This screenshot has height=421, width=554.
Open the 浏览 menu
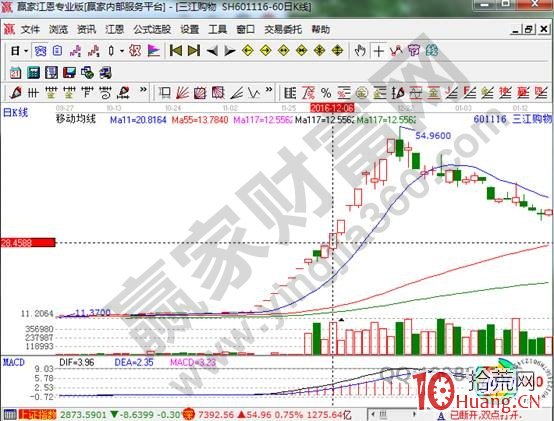click(x=58, y=30)
